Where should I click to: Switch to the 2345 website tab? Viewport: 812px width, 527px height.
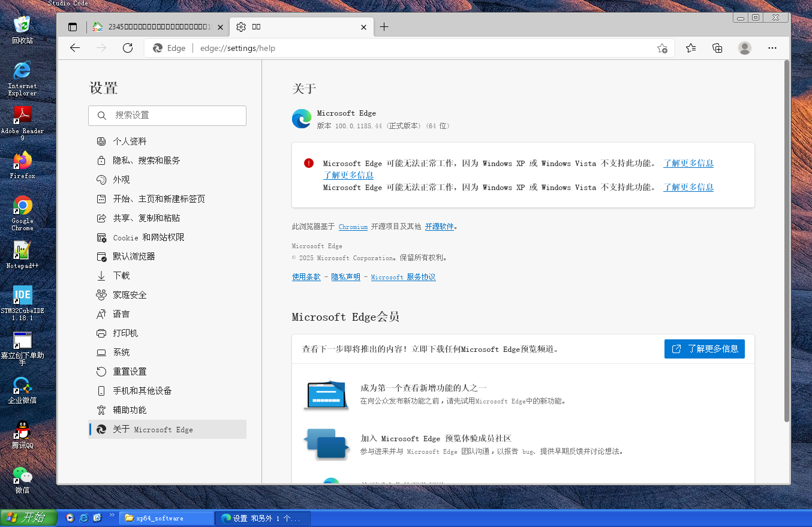click(x=158, y=27)
